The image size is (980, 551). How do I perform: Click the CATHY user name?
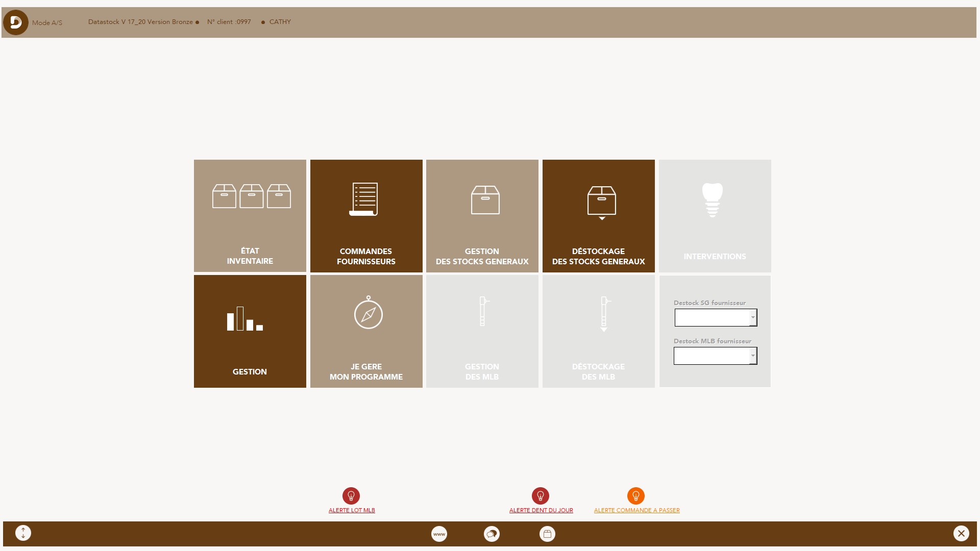pyautogui.click(x=280, y=22)
